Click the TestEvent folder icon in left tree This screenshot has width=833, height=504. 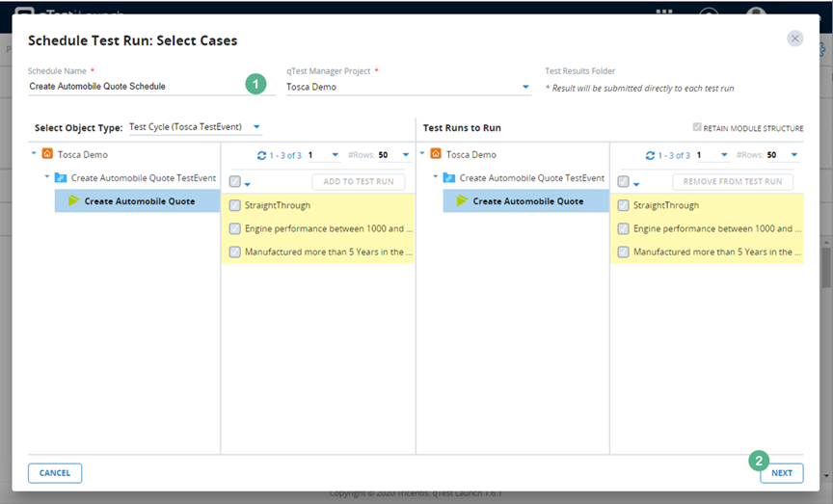[x=61, y=178]
